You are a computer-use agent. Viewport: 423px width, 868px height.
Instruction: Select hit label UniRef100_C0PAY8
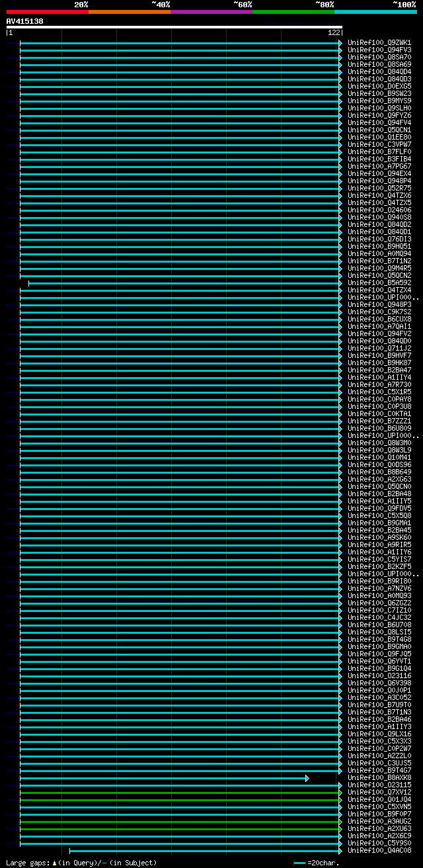click(x=379, y=400)
